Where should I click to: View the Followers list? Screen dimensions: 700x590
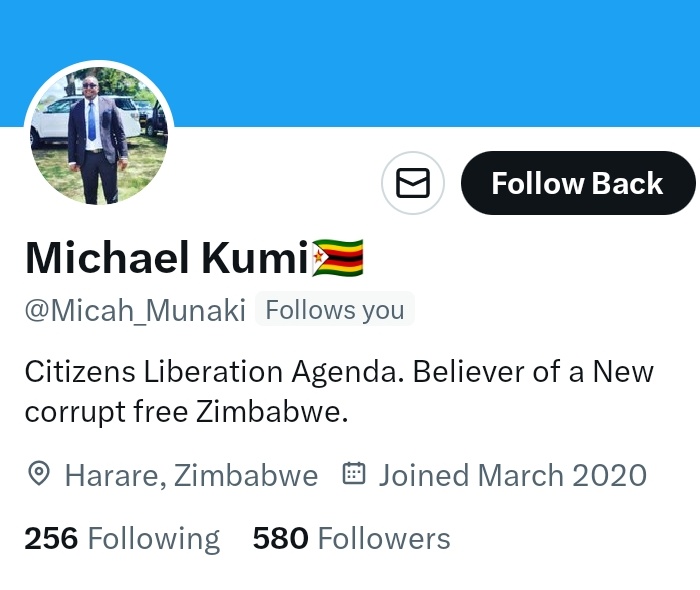(x=352, y=538)
